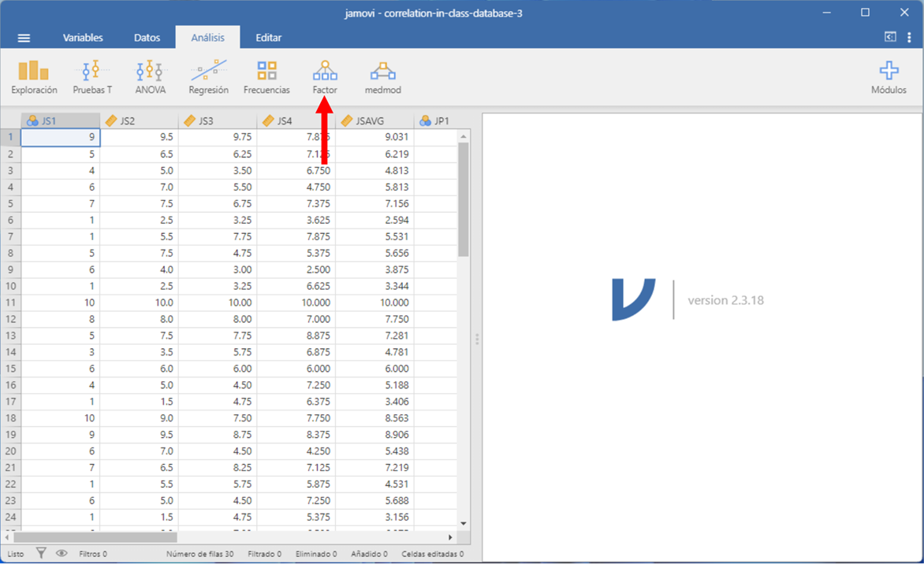Click the vertical scrollbar thumb of data grid

[x=463, y=197]
